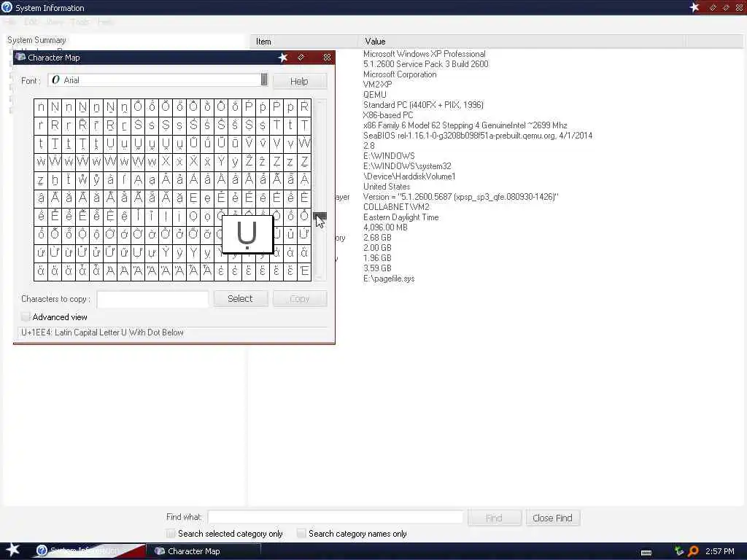Check Search category names only
The width and height of the screenshot is (747, 560).
[x=301, y=533]
